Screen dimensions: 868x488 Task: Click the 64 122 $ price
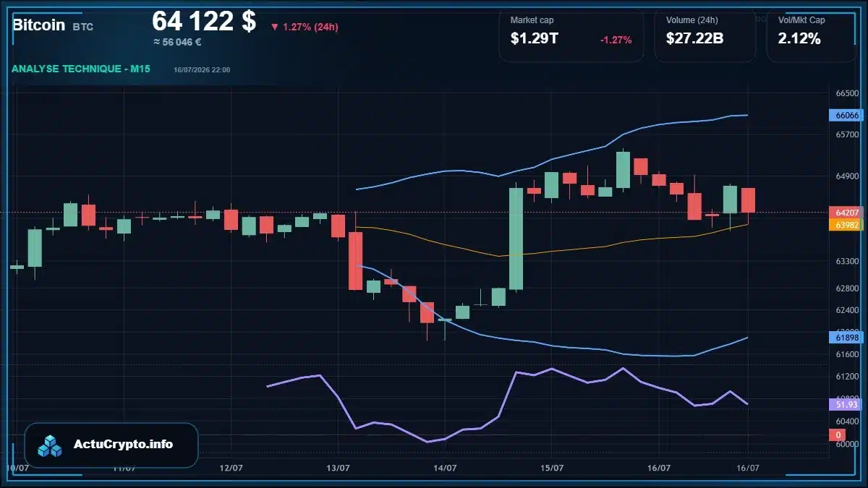point(204,21)
